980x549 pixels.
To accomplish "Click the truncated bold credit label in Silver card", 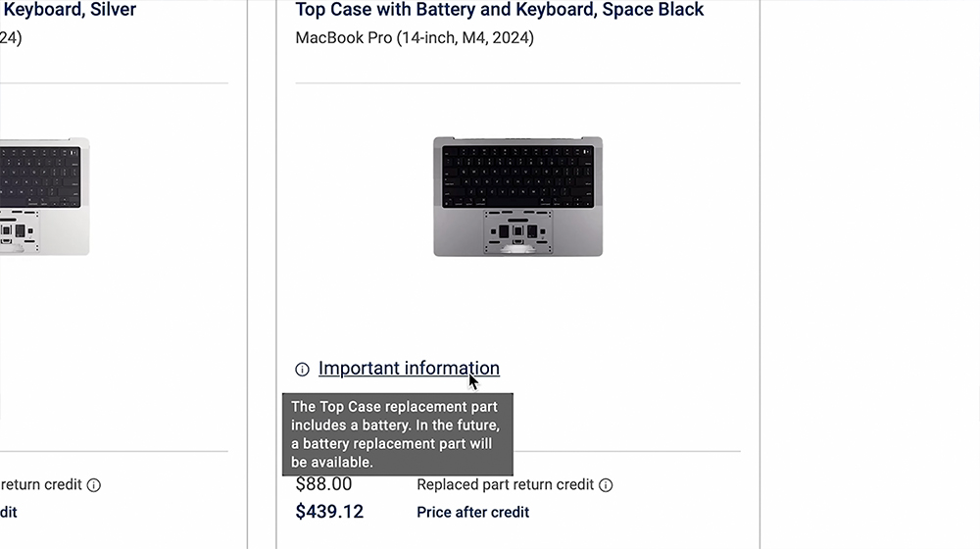I will [x=9, y=512].
